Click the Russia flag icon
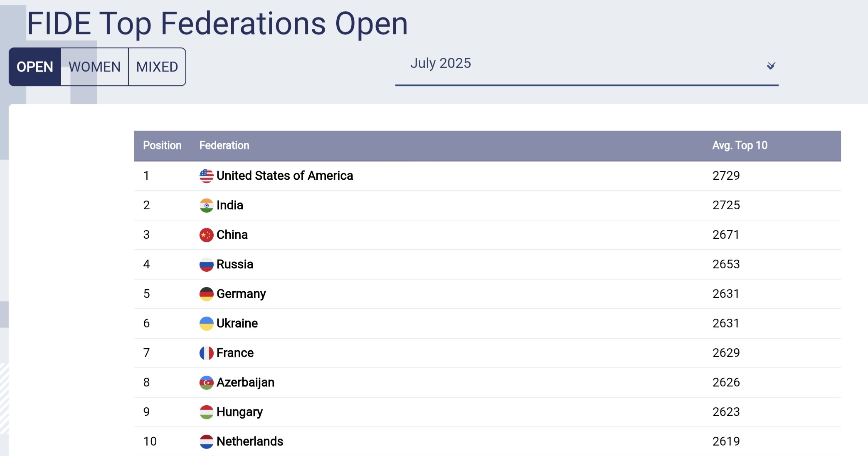This screenshot has height=456, width=868. [206, 265]
